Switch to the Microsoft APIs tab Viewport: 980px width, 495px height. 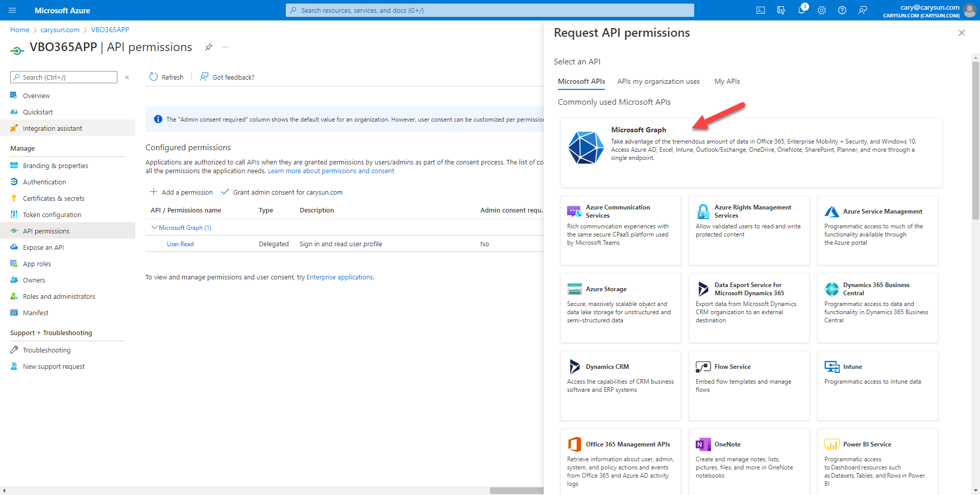(x=581, y=81)
